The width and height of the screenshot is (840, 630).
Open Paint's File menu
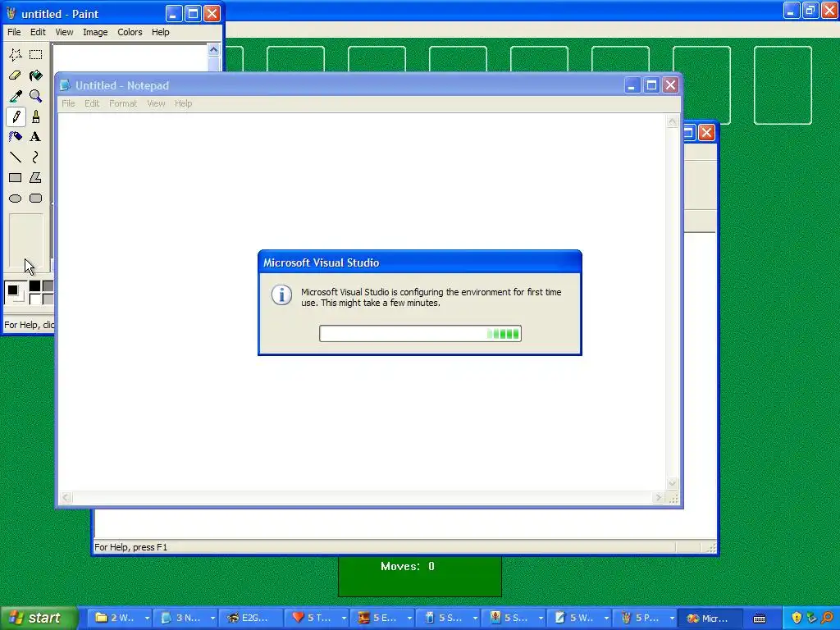click(14, 32)
